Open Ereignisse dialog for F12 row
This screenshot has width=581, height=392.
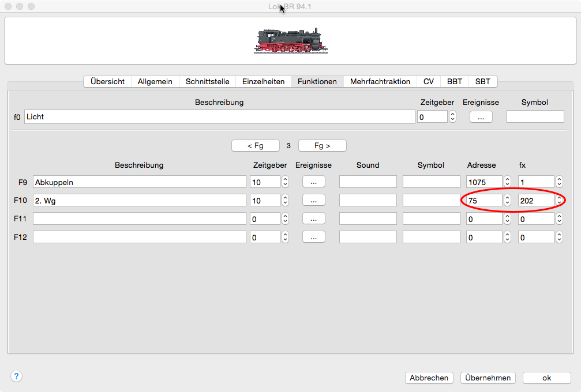click(313, 238)
